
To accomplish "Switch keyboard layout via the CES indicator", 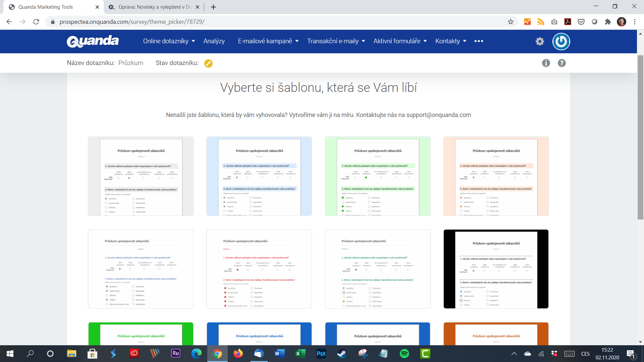I will (585, 354).
